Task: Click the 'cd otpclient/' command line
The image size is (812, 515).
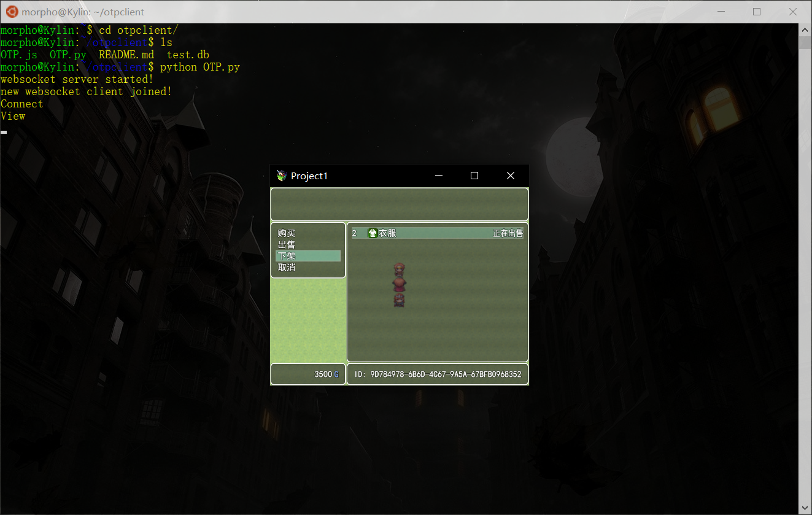Action: pyautogui.click(x=139, y=30)
